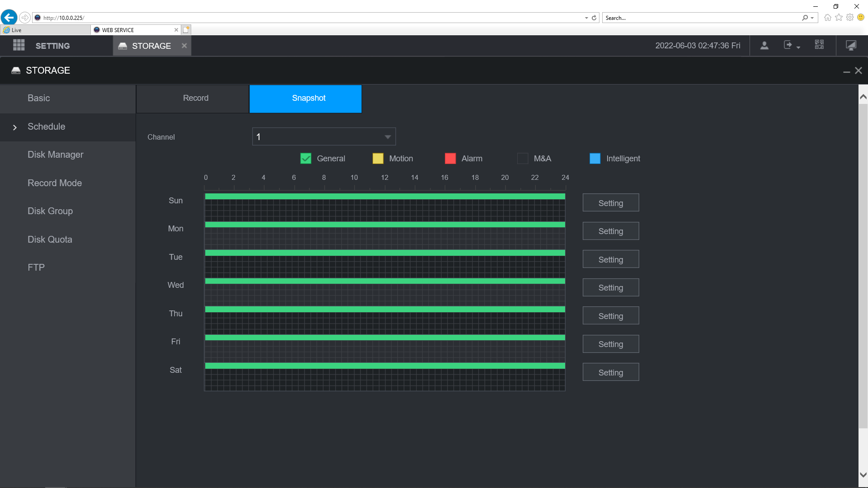This screenshot has height=488, width=868.
Task: Click the smiley feedback icon
Action: (861, 18)
